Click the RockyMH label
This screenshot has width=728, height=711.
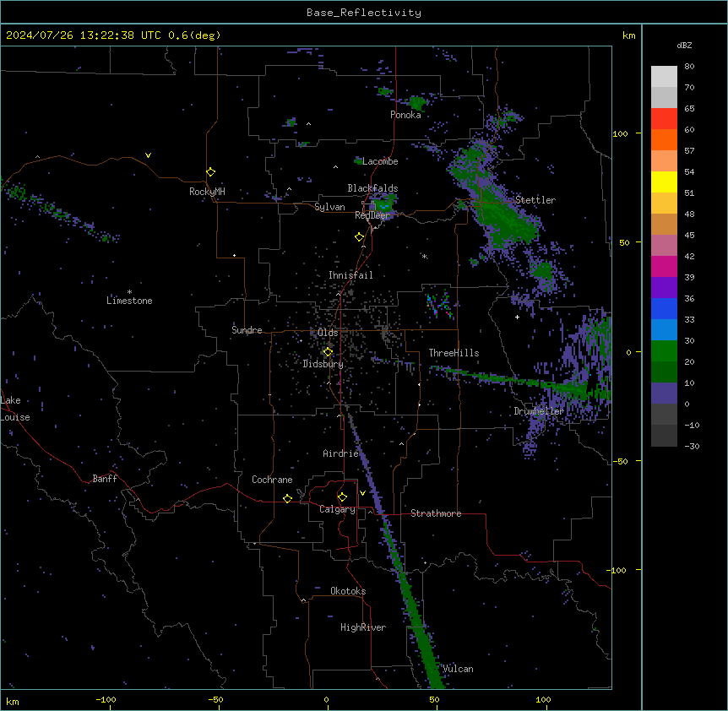click(x=207, y=192)
